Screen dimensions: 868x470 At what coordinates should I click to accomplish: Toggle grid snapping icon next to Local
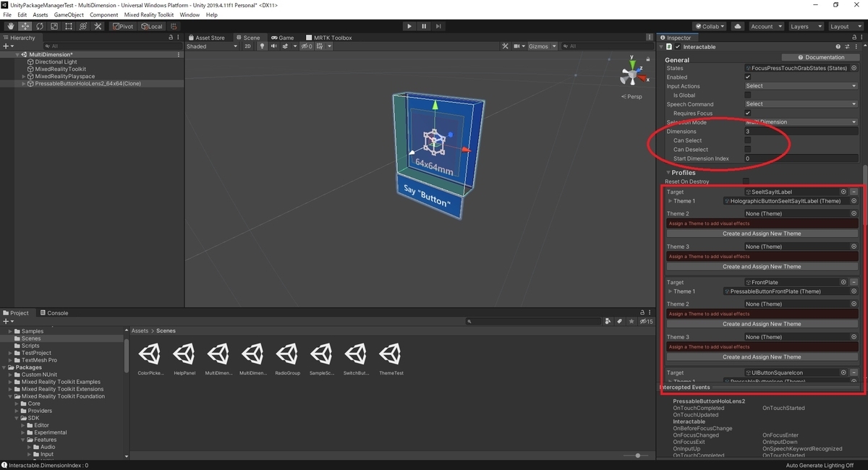click(174, 26)
